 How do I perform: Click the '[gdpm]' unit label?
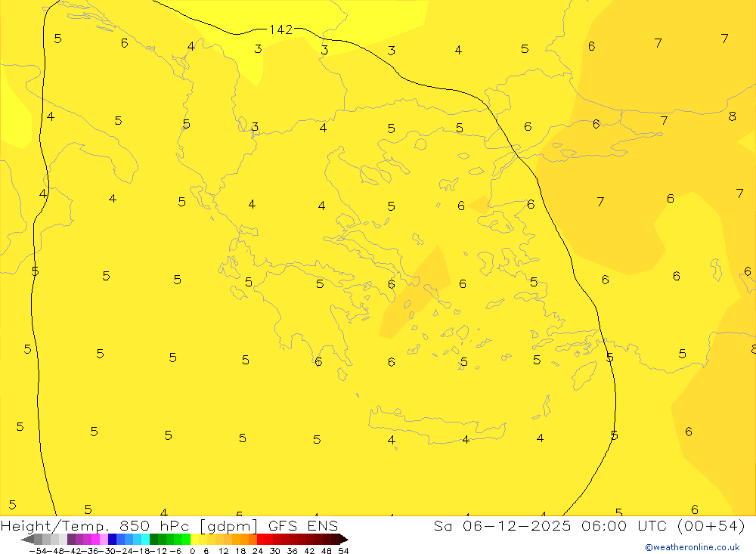(228, 526)
